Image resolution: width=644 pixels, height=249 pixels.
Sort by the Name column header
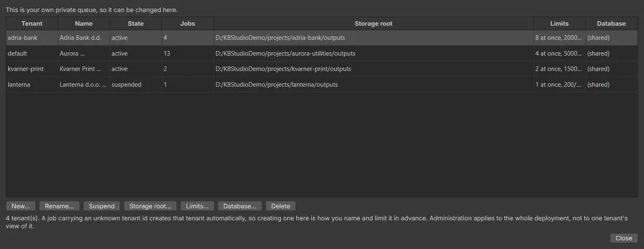pyautogui.click(x=84, y=23)
